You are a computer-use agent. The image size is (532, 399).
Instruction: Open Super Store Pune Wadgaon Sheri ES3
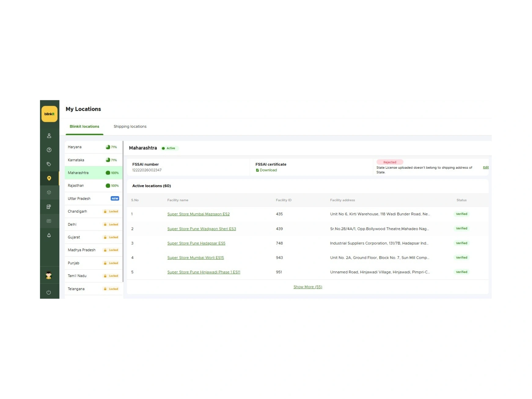click(202, 229)
